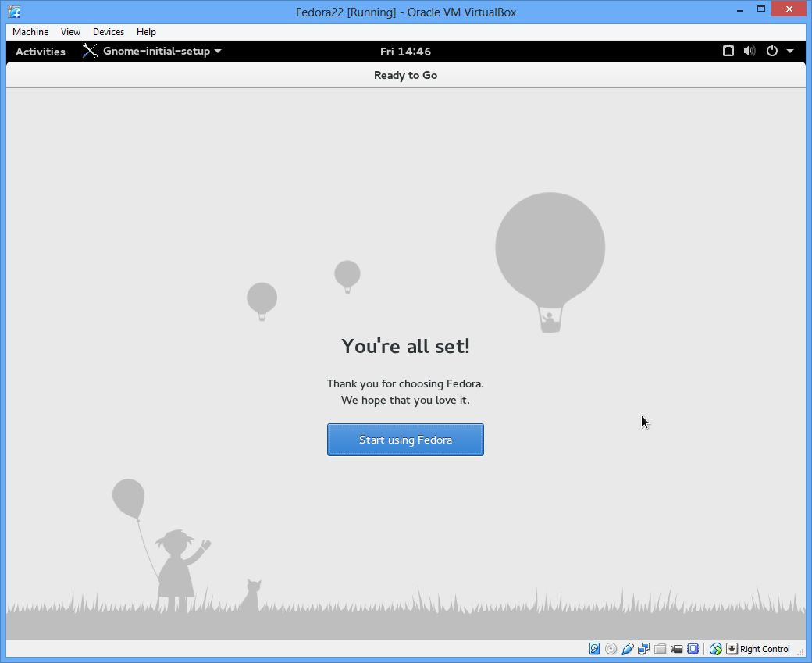Click the volume speaker icon in the GNOME top bar
This screenshot has width=812, height=663.
pyautogui.click(x=750, y=51)
